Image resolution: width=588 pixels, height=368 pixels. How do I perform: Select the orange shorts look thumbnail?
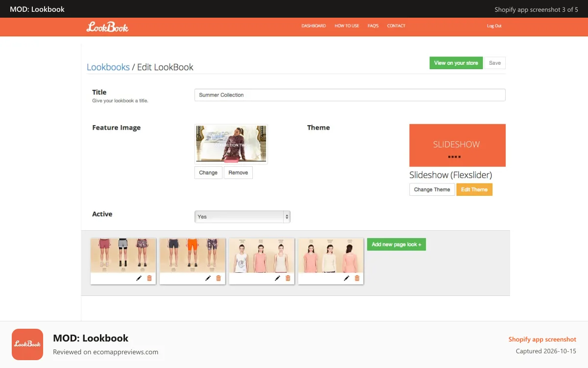193,256
